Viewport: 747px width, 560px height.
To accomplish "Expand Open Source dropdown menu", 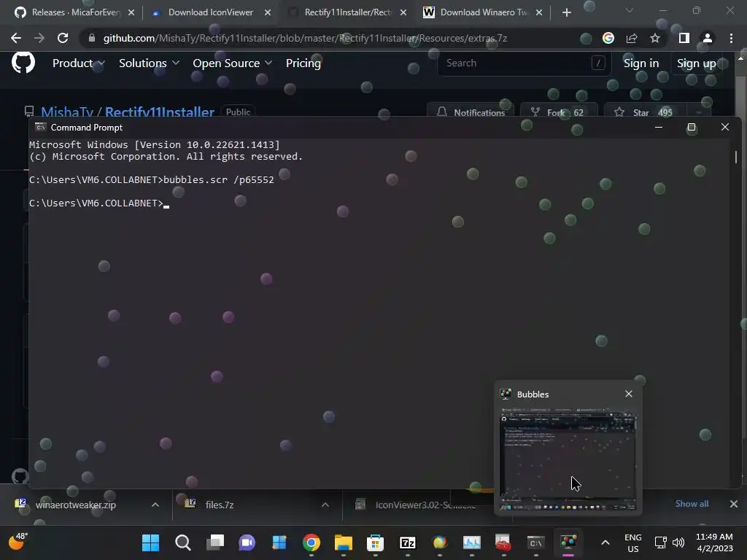I will coord(233,63).
